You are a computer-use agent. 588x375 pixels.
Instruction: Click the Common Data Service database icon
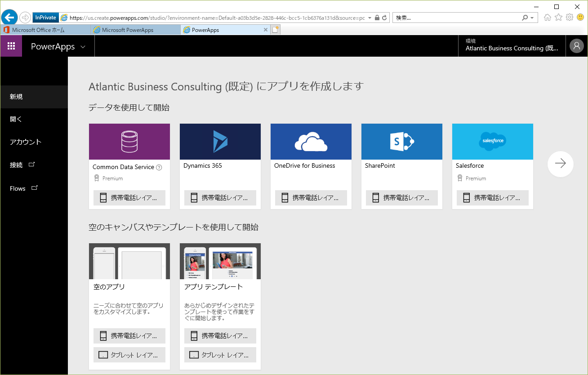[129, 142]
